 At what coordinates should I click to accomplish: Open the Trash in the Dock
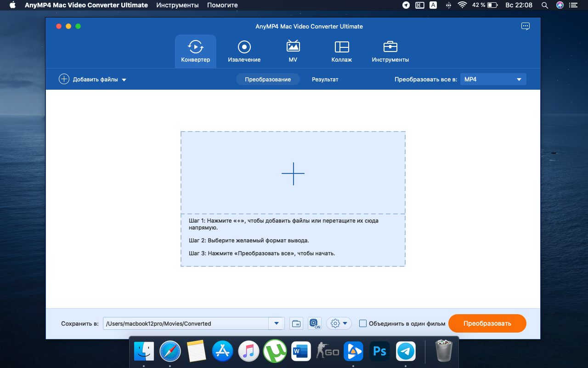pyautogui.click(x=444, y=352)
